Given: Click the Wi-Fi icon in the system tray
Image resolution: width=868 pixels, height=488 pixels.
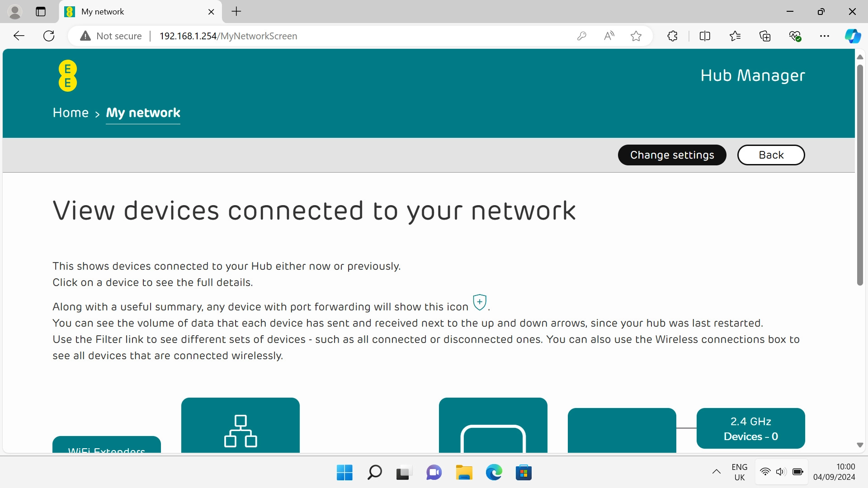Looking at the screenshot, I should click(764, 471).
